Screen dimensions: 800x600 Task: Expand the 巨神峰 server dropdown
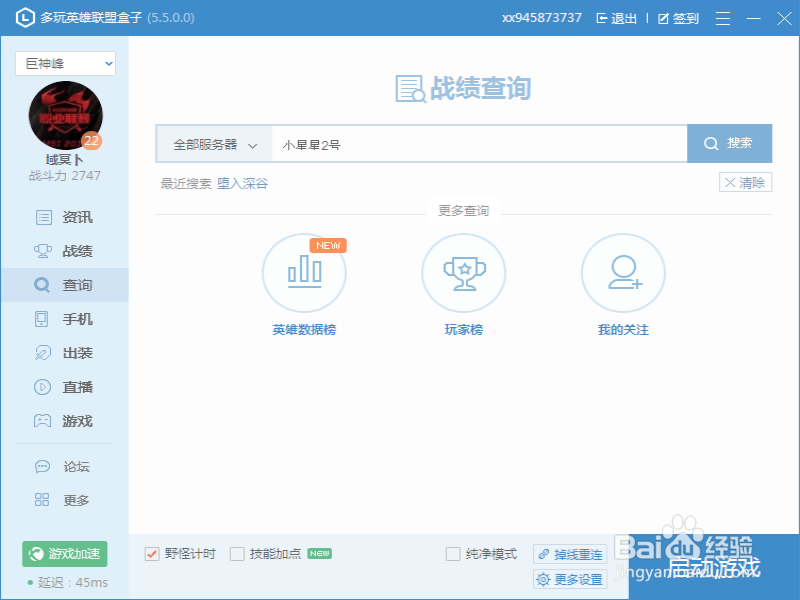65,63
